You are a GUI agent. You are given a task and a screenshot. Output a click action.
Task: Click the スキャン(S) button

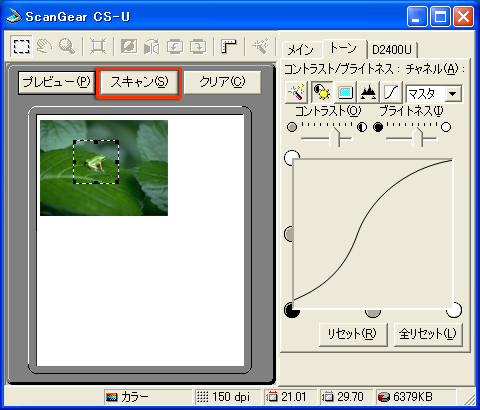click(139, 82)
